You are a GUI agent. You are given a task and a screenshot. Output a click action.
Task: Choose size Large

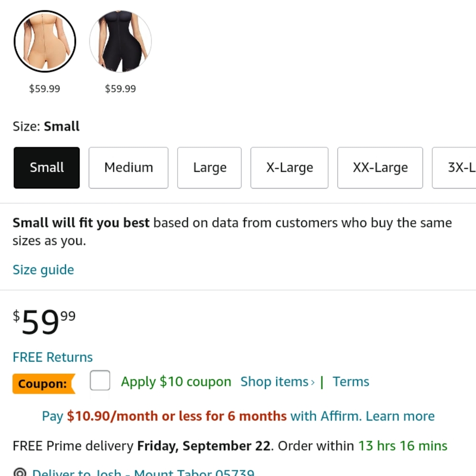(209, 168)
